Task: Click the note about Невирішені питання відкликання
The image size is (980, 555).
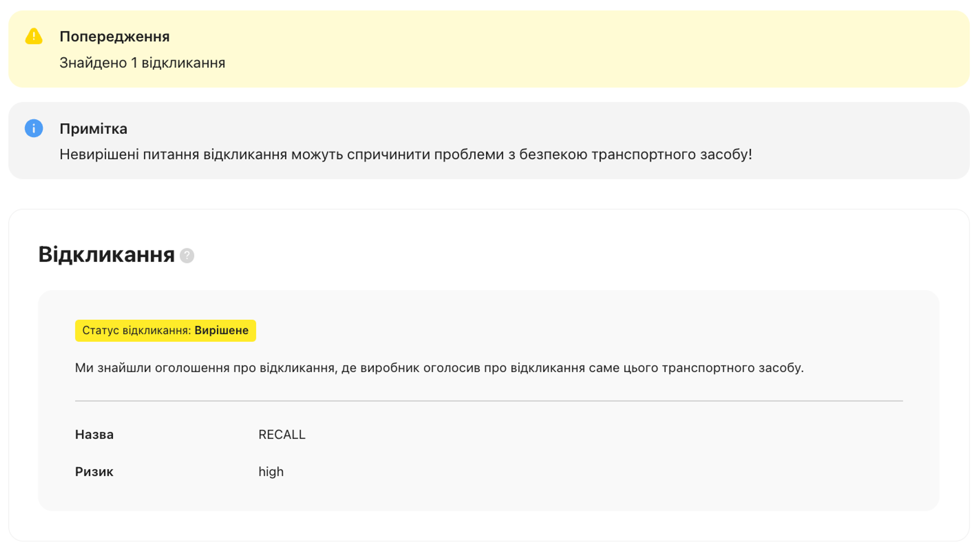Action: (x=406, y=154)
